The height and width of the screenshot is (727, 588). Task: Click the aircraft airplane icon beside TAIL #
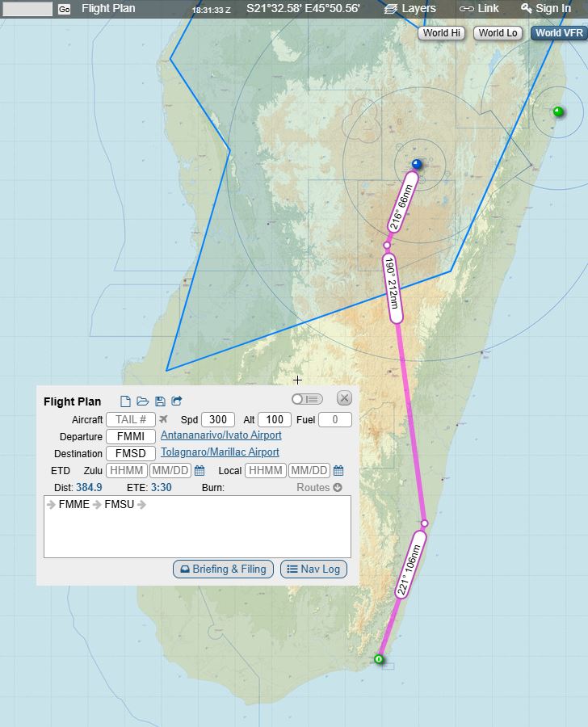click(x=163, y=419)
